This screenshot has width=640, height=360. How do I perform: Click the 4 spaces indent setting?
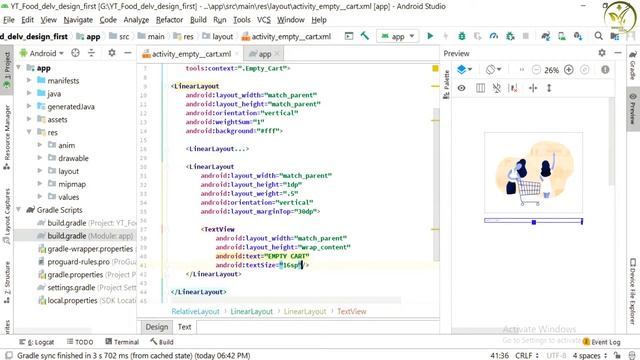click(x=589, y=356)
